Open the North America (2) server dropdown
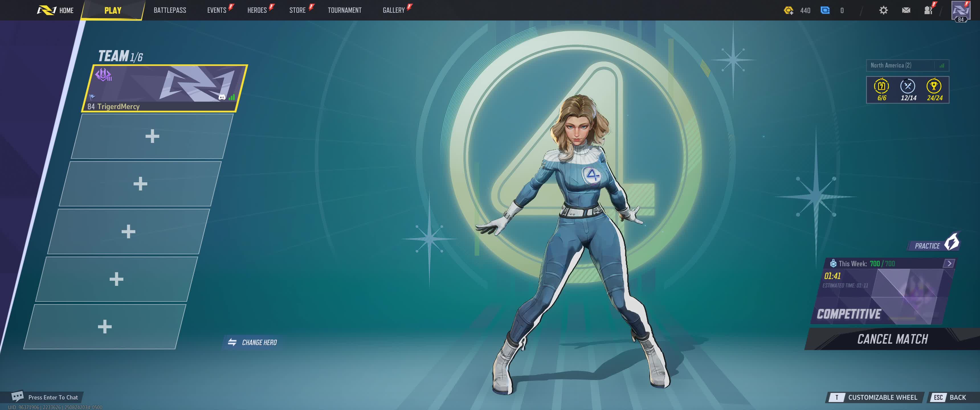 point(907,65)
